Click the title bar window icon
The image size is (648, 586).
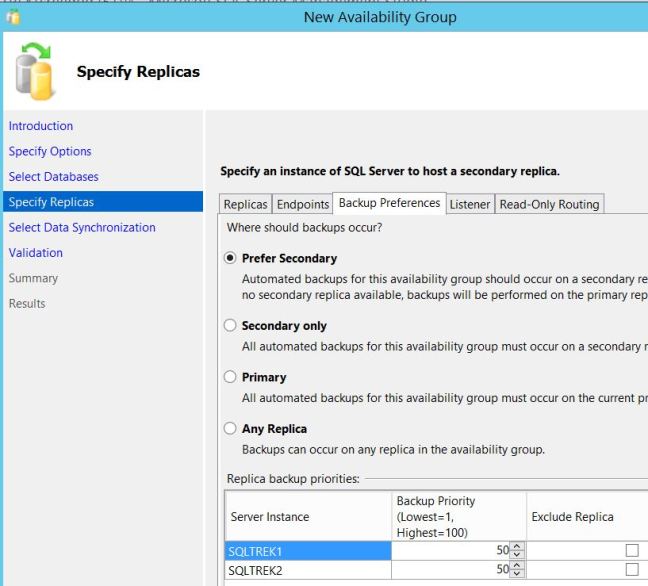tap(13, 17)
